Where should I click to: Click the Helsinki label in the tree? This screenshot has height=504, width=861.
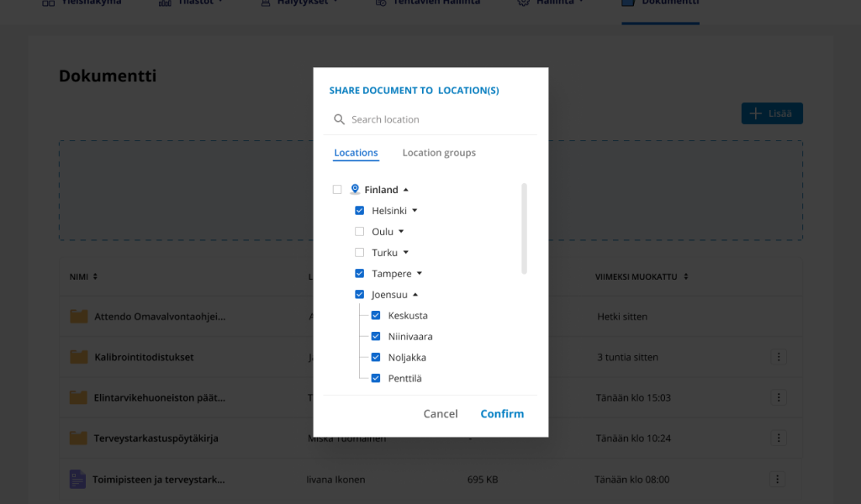point(389,211)
